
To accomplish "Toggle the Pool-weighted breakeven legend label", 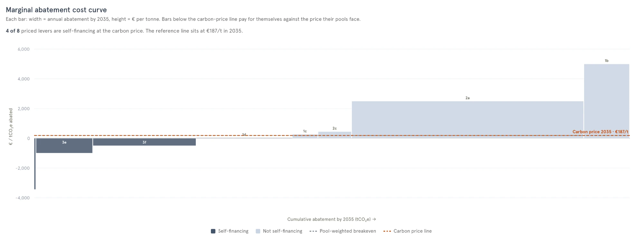I will coord(348,231).
